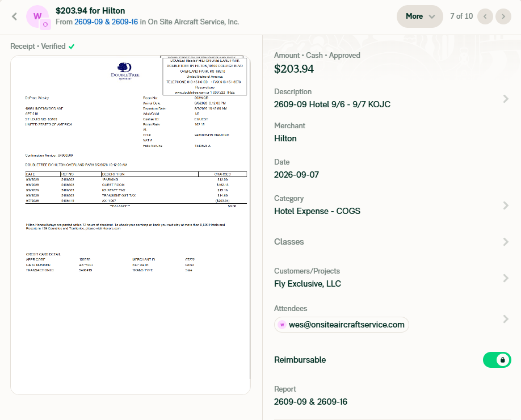Go to next expense

click(x=503, y=16)
